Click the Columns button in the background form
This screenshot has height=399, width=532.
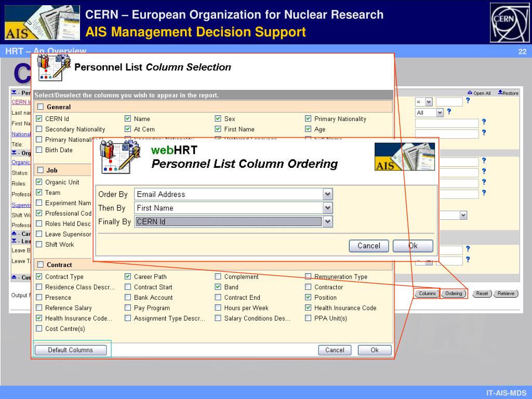tap(427, 294)
